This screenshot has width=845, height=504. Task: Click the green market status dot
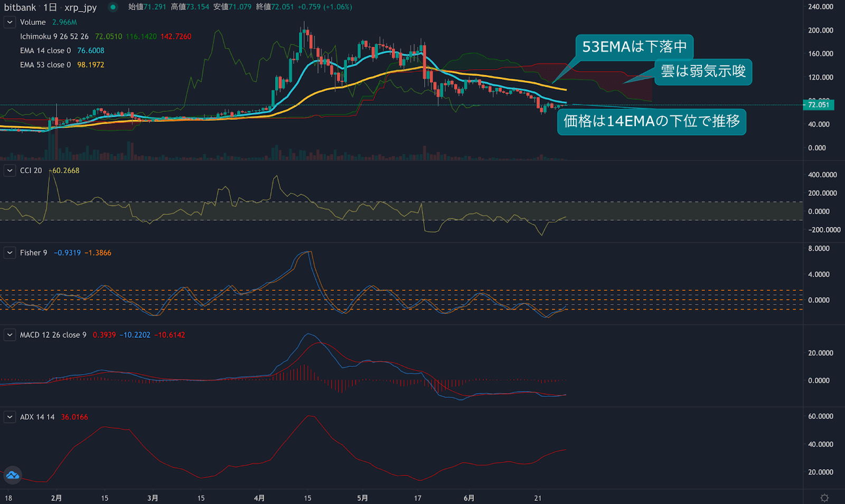112,7
